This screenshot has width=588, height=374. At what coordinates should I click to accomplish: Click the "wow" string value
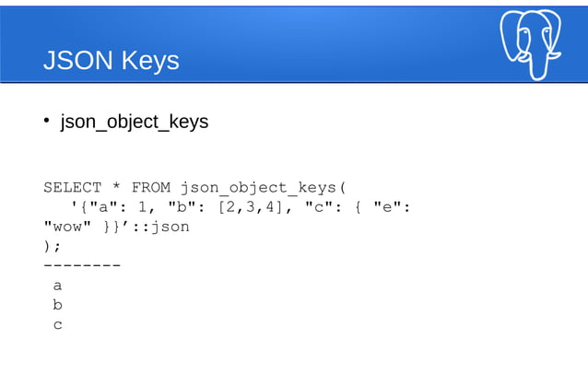[x=67, y=227]
